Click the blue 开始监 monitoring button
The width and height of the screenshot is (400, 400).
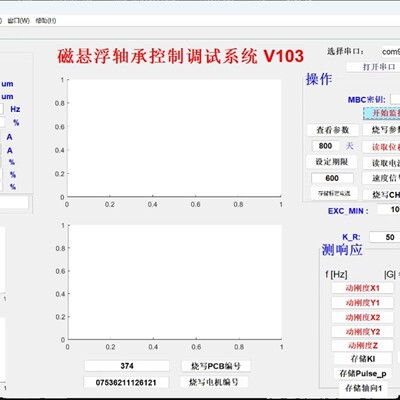click(x=382, y=113)
